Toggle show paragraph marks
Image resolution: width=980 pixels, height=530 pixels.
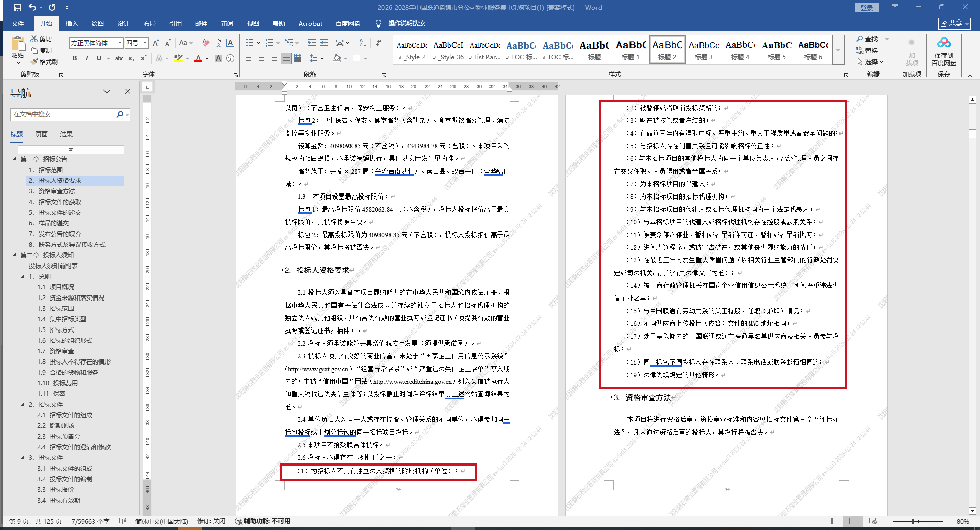point(378,43)
